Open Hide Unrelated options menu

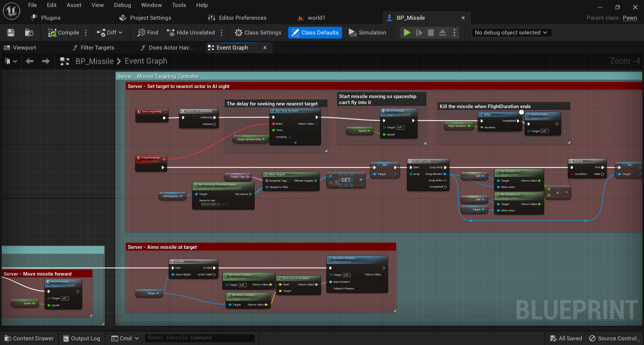point(222,32)
